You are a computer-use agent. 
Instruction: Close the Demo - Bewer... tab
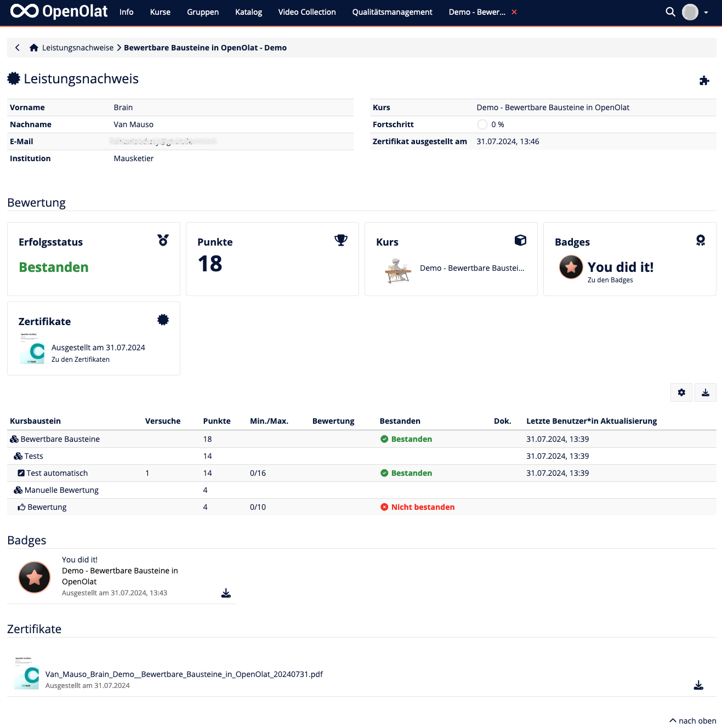(x=514, y=12)
